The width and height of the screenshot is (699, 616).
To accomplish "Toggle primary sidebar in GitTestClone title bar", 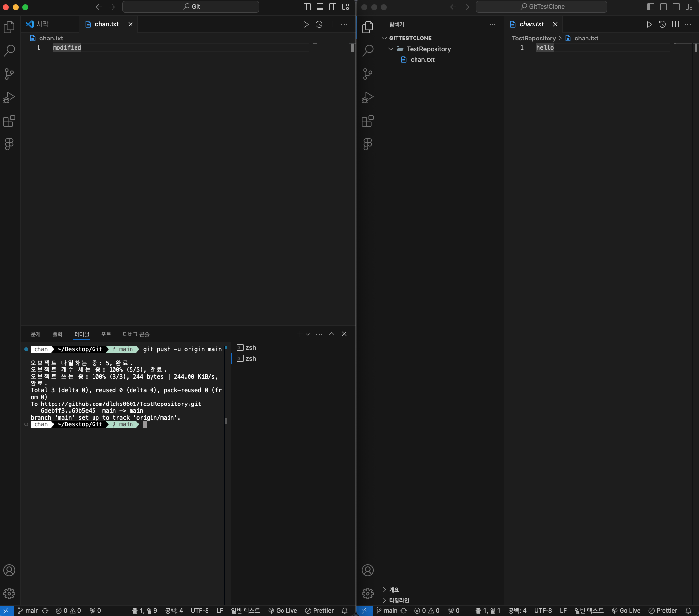I will 650,7.
